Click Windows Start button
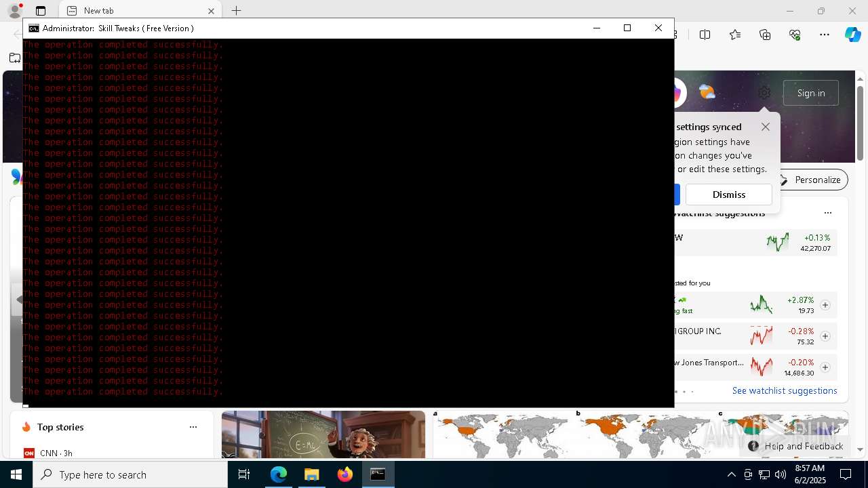The width and height of the screenshot is (868, 488). point(16,474)
